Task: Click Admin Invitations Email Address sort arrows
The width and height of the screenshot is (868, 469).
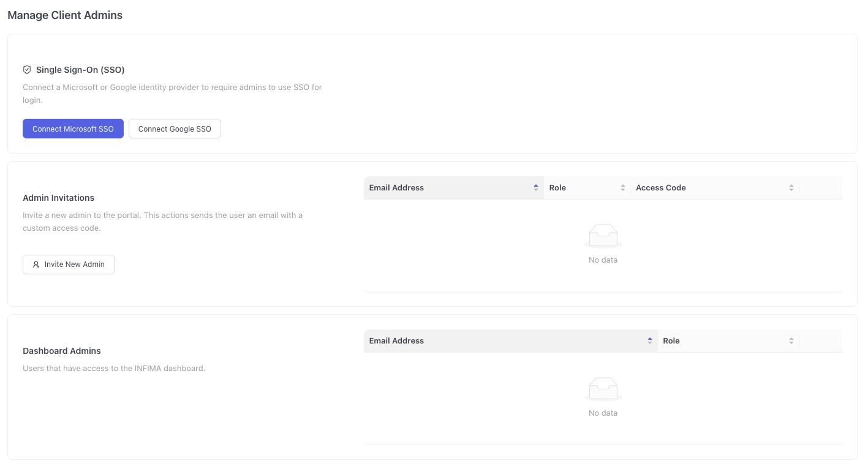Action: click(x=536, y=188)
